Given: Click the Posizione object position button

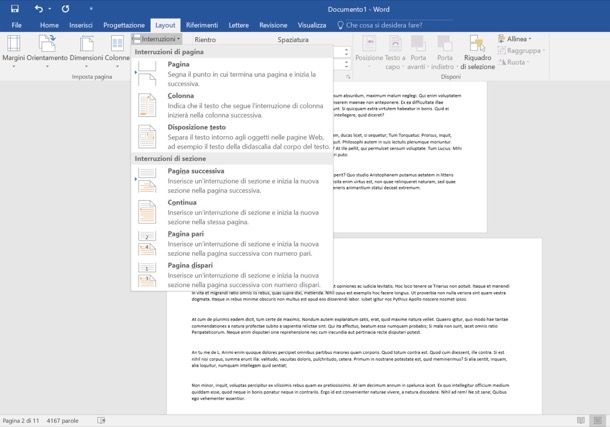Looking at the screenshot, I should tap(369, 52).
